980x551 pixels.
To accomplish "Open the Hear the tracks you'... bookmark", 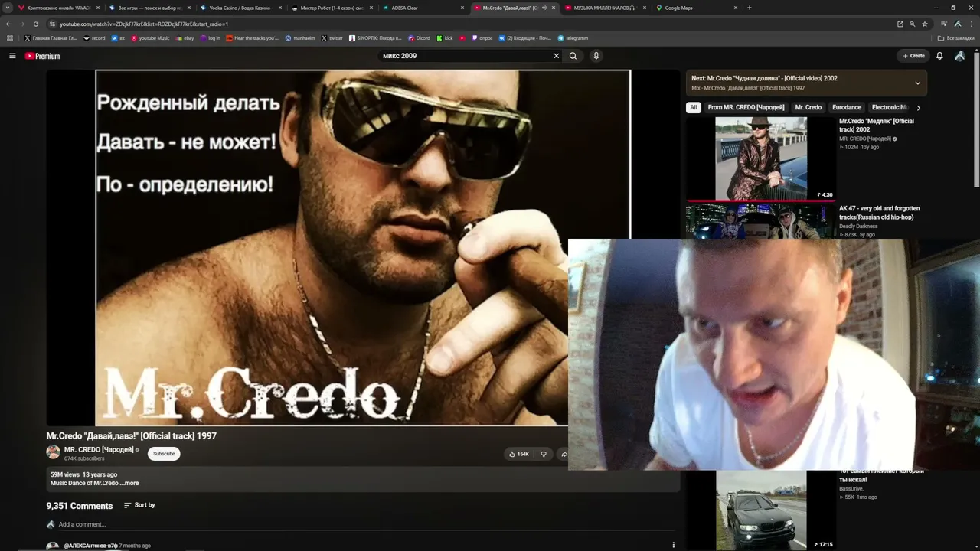I will [x=253, y=38].
